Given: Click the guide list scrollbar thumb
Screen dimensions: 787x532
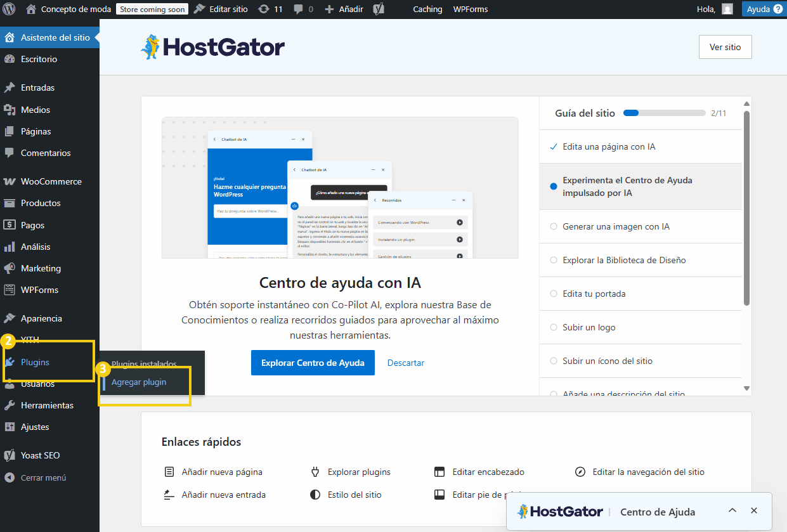Looking at the screenshot, I should [746, 207].
